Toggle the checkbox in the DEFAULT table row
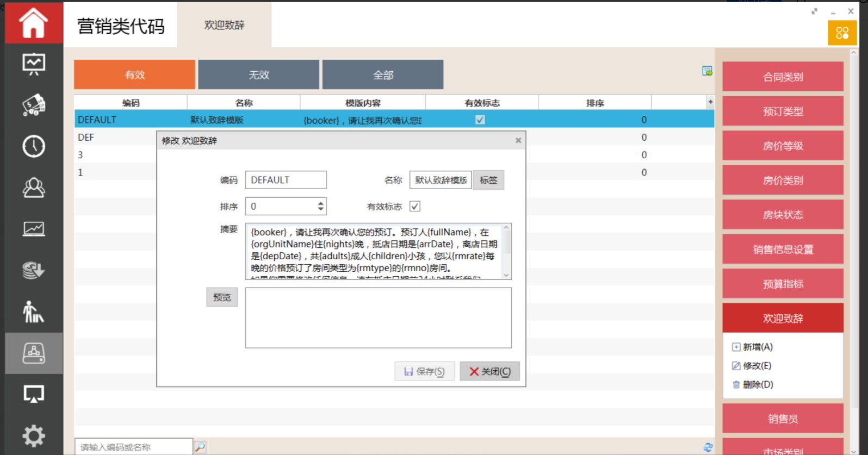The width and height of the screenshot is (868, 455). (x=480, y=120)
